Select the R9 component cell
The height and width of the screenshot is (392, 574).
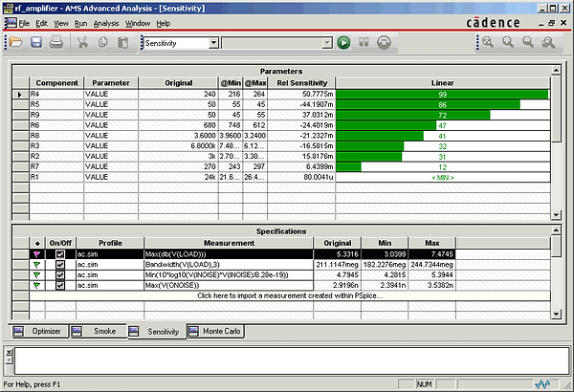tap(56, 115)
